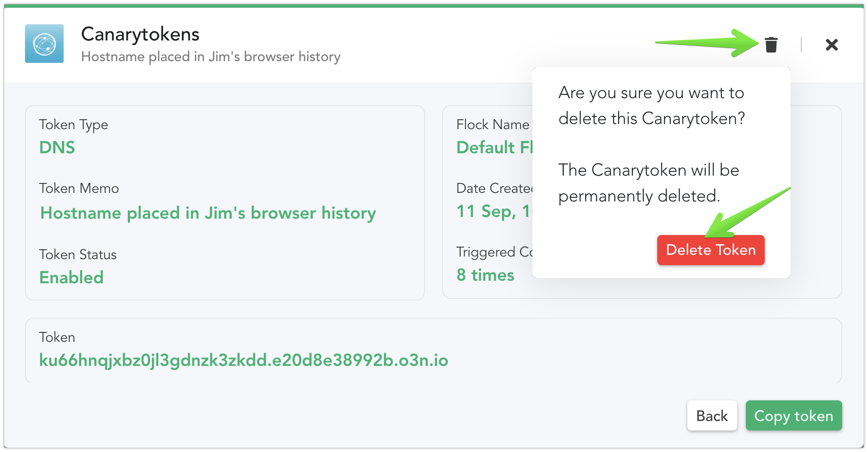Image resolution: width=868 pixels, height=452 pixels.
Task: Confirm with the red Delete Token button
Action: [x=711, y=250]
